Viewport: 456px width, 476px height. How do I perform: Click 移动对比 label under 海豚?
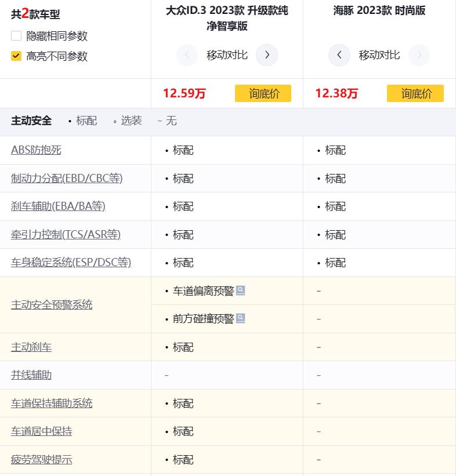pyautogui.click(x=379, y=55)
